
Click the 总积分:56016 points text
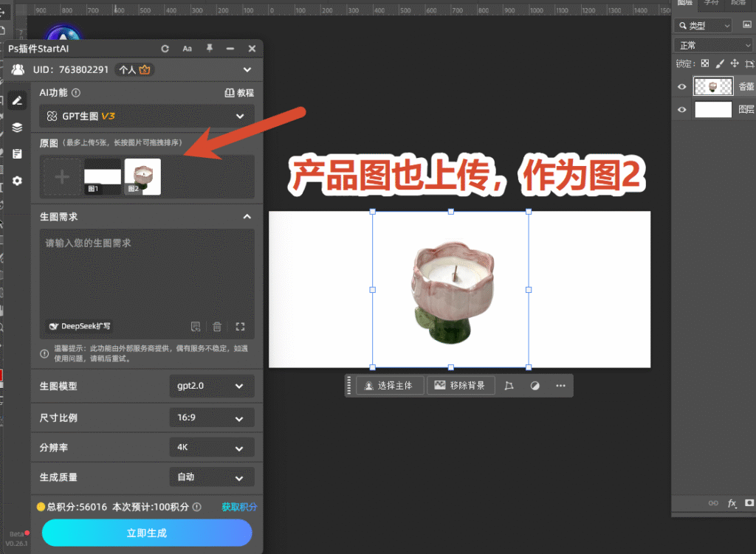pos(77,507)
